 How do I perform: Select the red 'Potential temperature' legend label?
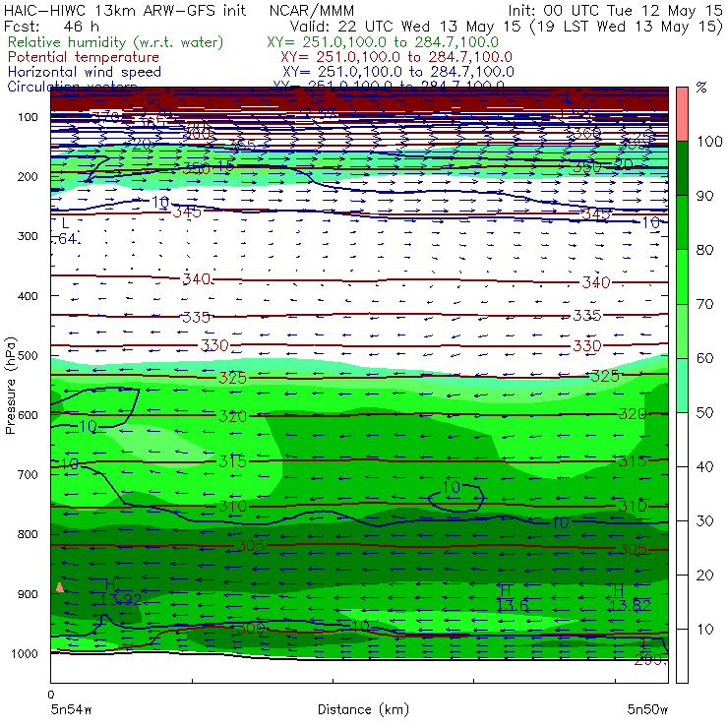pyautogui.click(x=84, y=57)
